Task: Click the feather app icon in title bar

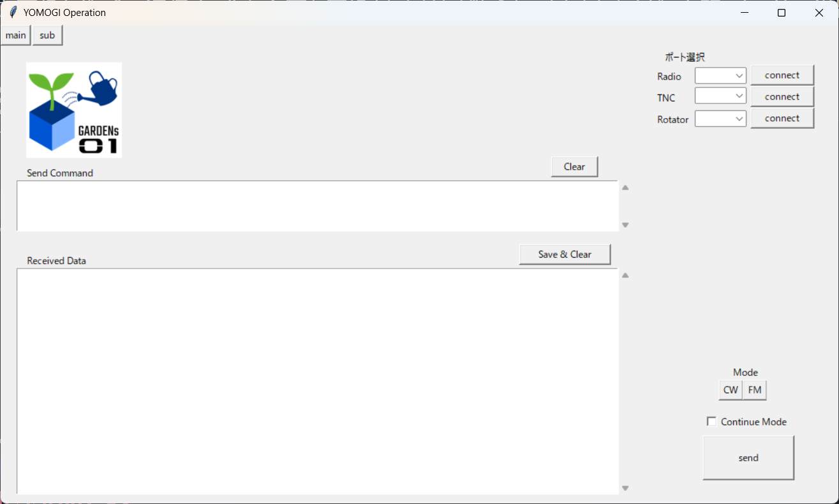Action: 13,13
